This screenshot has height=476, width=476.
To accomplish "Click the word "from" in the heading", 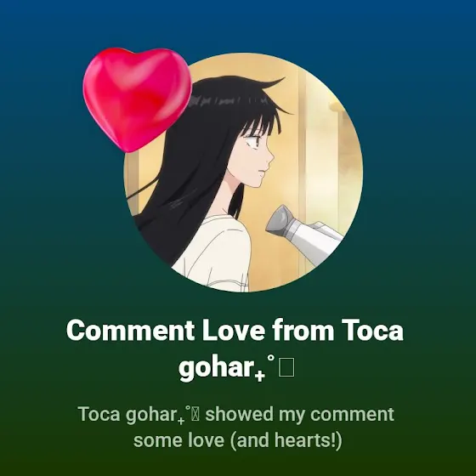I will coord(303,331).
